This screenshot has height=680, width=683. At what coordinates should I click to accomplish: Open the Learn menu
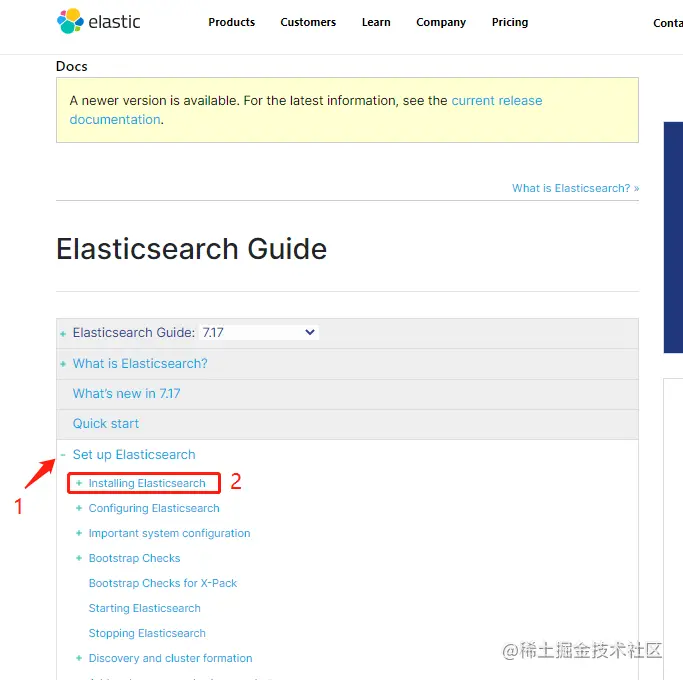click(376, 22)
